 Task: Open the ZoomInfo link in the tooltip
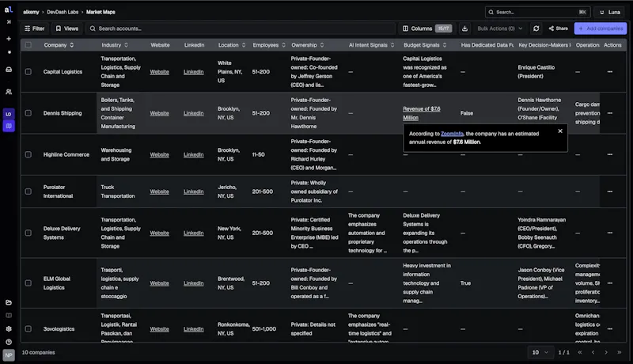point(452,134)
